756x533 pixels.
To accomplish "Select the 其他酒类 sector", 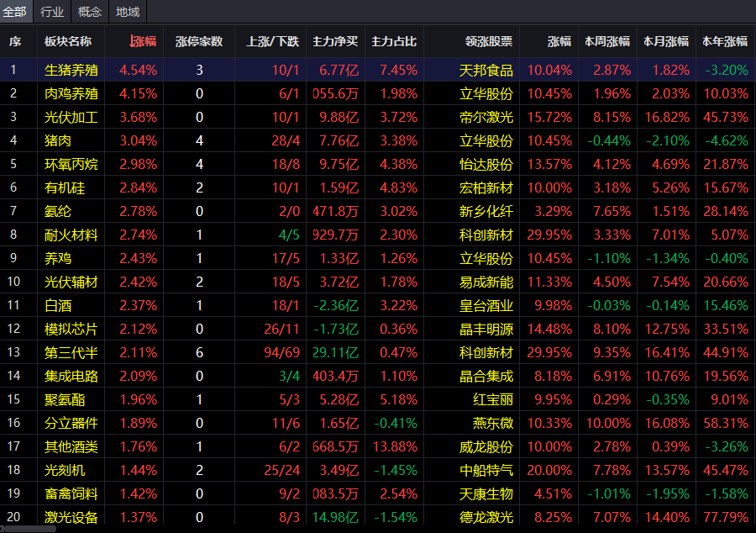I will coord(71,446).
